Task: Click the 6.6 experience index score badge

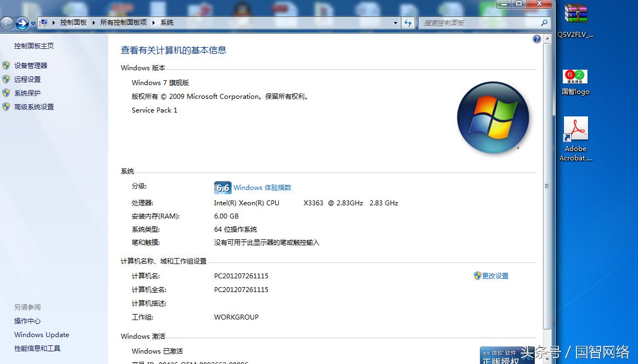Action: pos(222,188)
